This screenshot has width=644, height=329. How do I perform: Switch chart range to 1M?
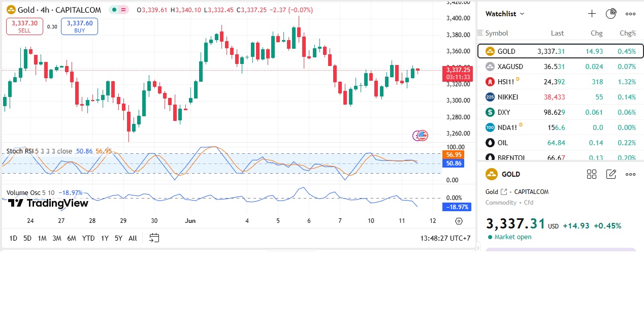point(42,238)
